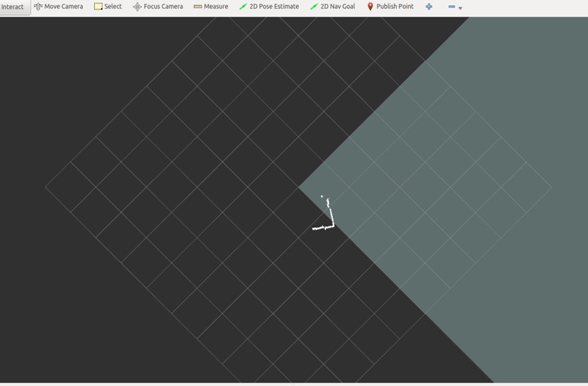Screen dimensions: 588x386
Task: Select the Move Camera crosshair icon
Action: click(x=38, y=7)
